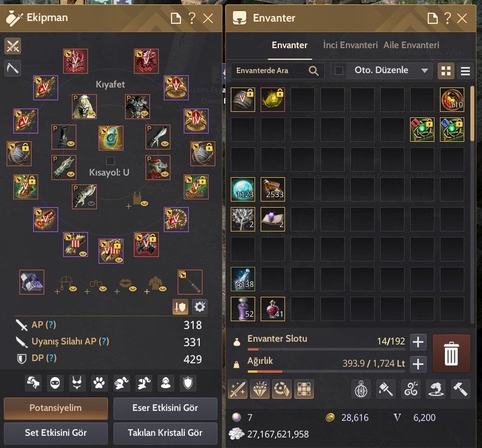Viewport: 482px width, 448px height.
Task: Click the trash can delete item button
Action: 451,353
